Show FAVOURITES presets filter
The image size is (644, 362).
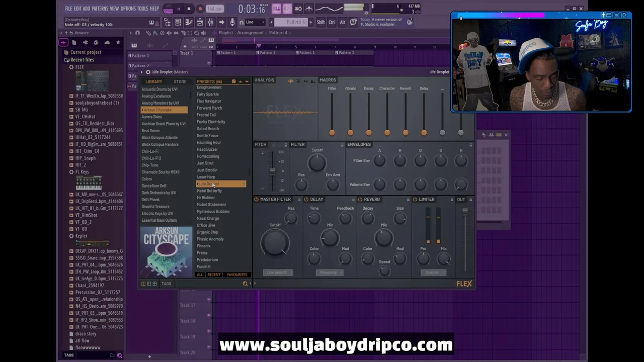[x=237, y=275]
